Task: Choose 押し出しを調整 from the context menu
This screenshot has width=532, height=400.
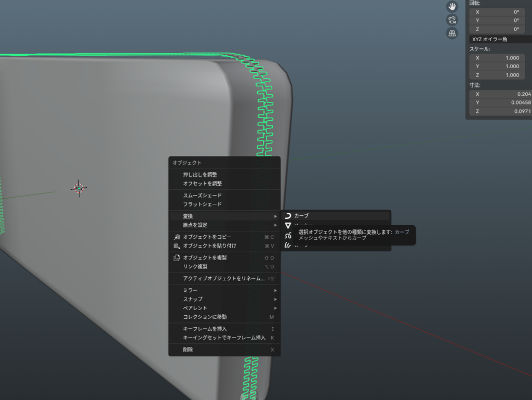Action: coord(224,175)
